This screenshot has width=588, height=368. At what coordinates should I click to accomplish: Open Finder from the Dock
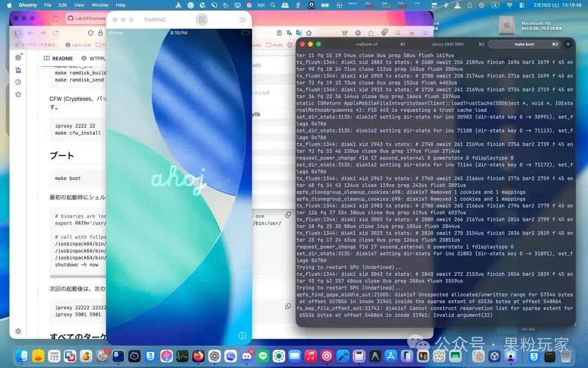(x=22, y=355)
